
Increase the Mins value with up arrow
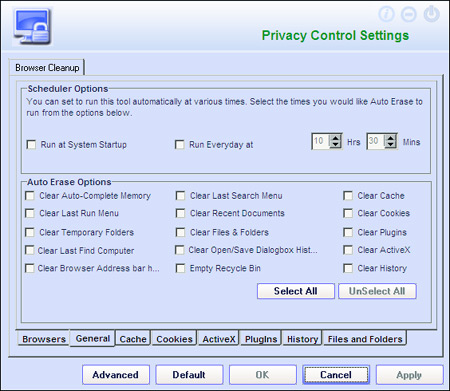390,138
